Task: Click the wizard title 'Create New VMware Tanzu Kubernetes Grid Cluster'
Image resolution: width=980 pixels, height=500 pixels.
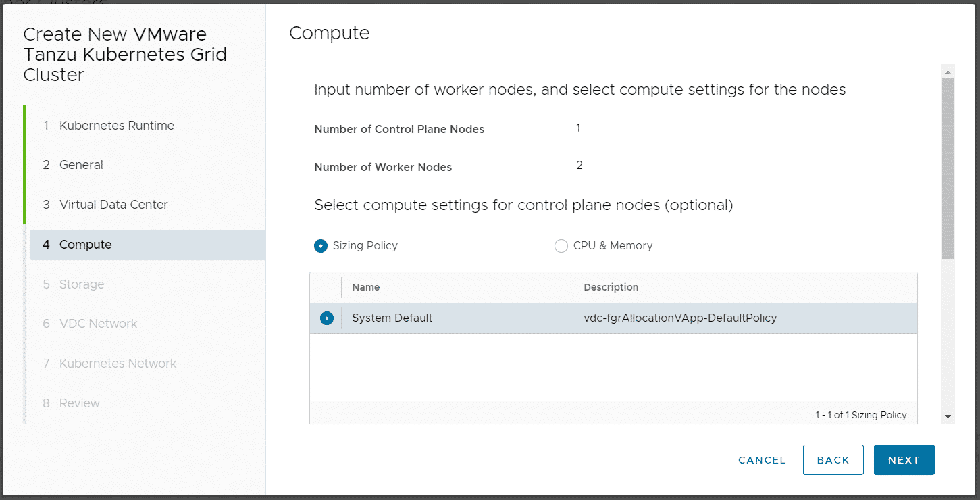Action: (125, 54)
